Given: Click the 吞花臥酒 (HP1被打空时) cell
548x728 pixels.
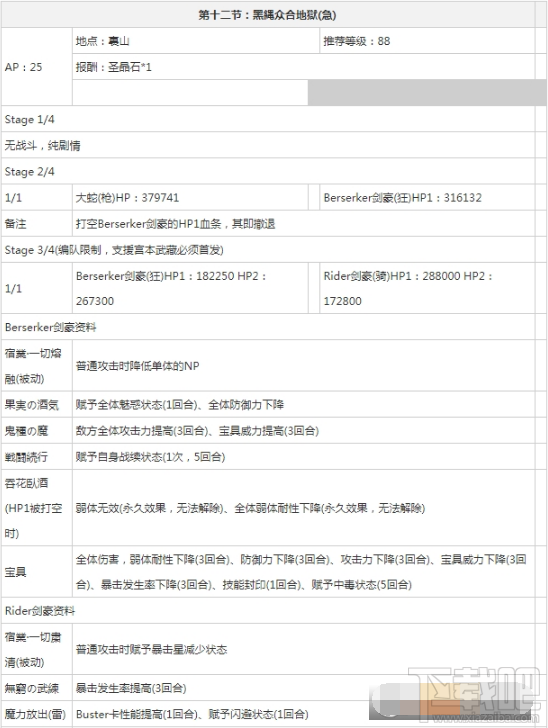Looking at the screenshot, I should 36,508.
